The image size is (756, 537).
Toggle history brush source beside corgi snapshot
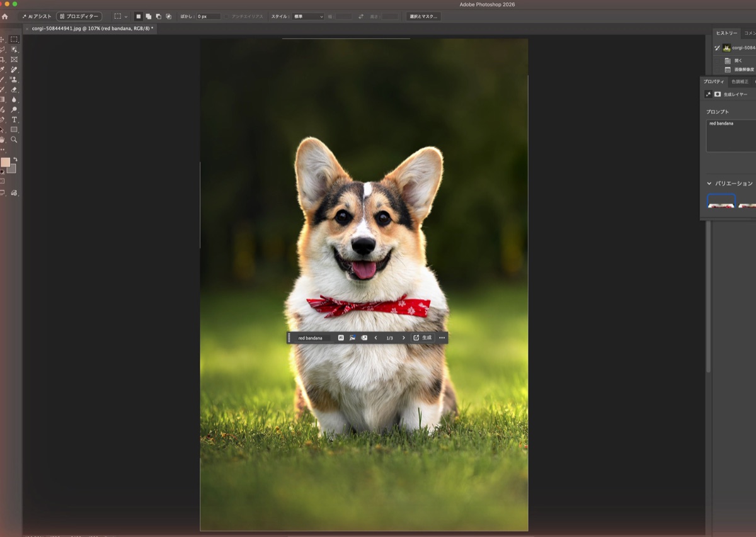(717, 48)
